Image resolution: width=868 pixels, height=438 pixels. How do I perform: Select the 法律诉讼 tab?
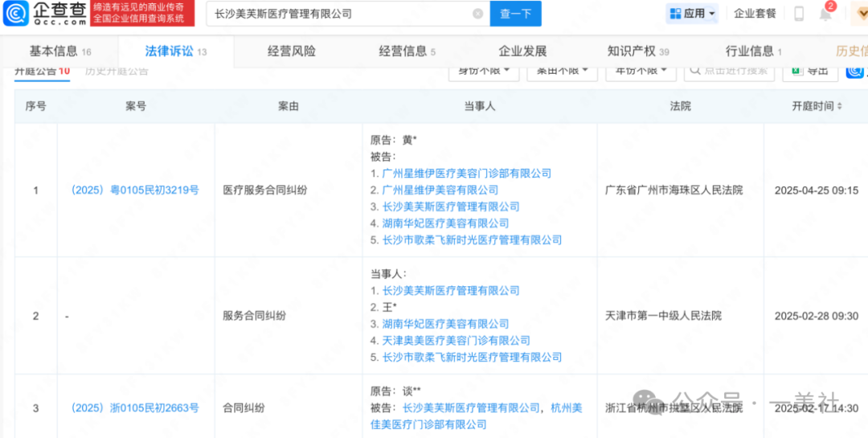click(x=175, y=51)
